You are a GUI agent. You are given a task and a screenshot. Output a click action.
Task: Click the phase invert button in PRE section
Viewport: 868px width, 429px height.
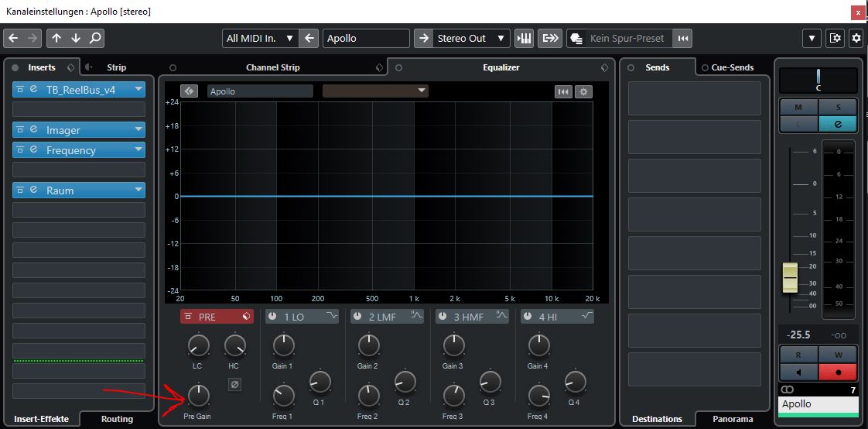pyautogui.click(x=234, y=384)
